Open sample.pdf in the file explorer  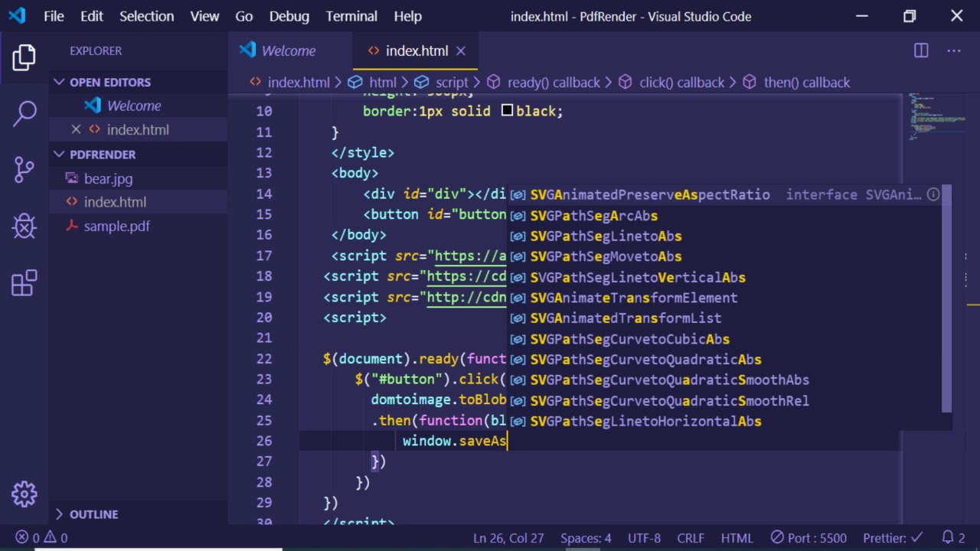pyautogui.click(x=116, y=226)
